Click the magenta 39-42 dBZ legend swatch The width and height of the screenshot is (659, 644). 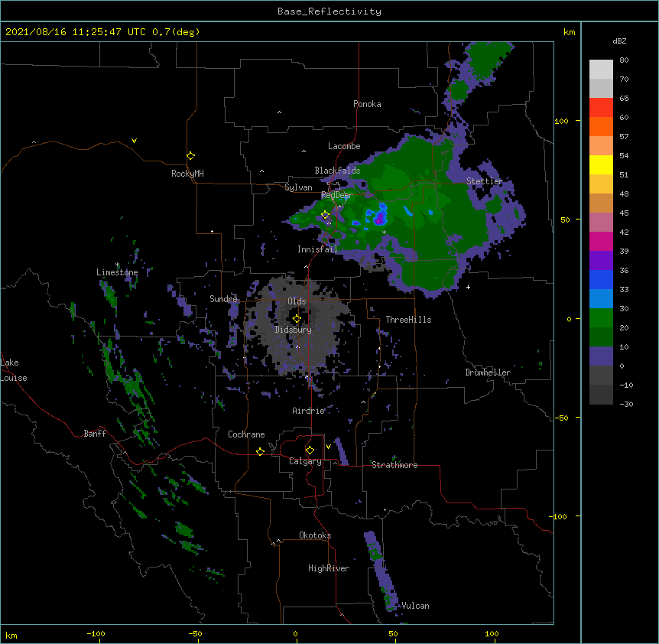[x=601, y=241]
